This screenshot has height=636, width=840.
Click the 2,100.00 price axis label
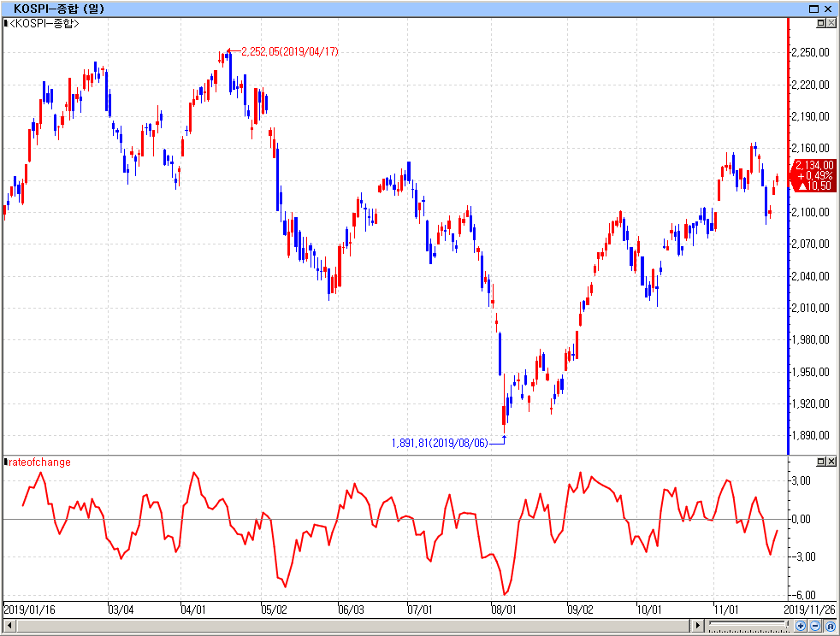(811, 212)
